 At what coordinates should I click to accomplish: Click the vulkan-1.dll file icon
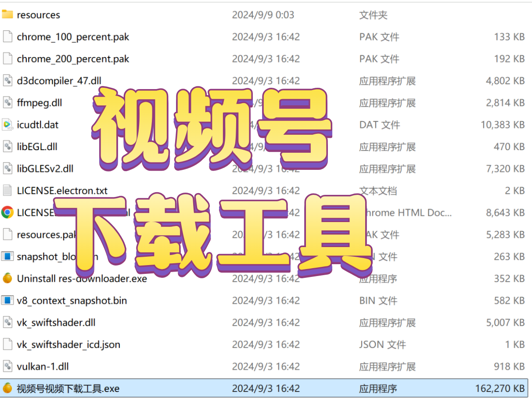click(7, 366)
